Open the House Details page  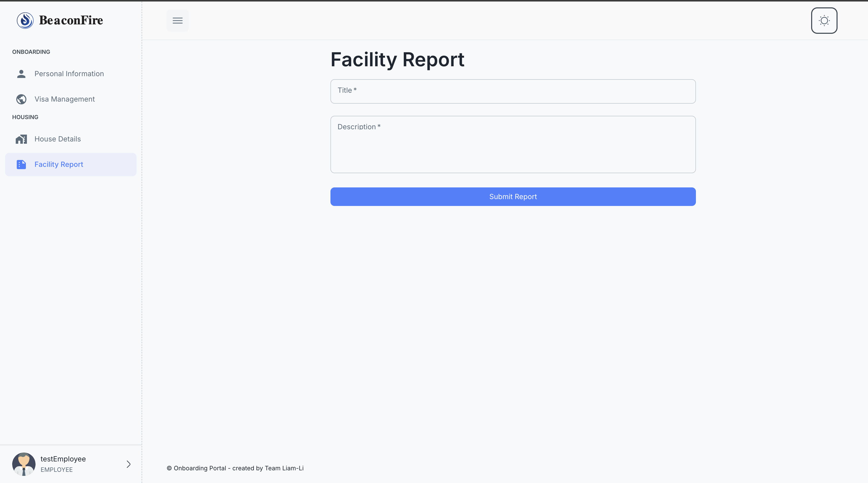[58, 139]
